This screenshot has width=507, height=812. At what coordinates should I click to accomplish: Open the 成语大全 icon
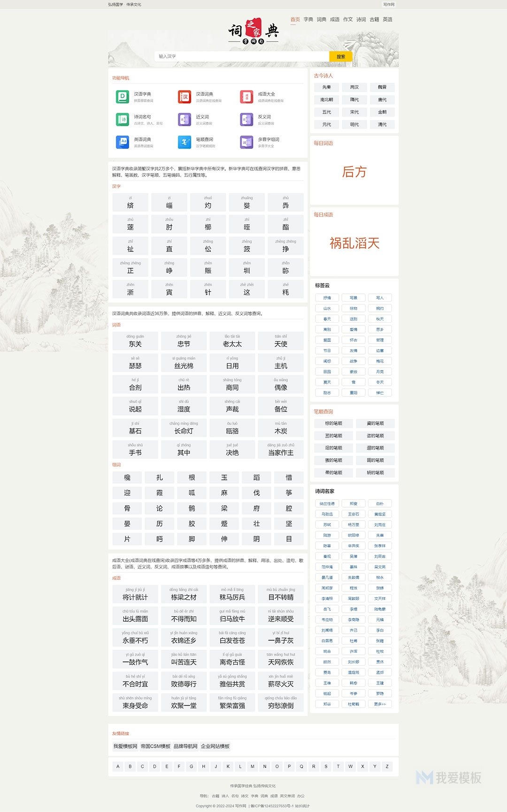point(246,97)
